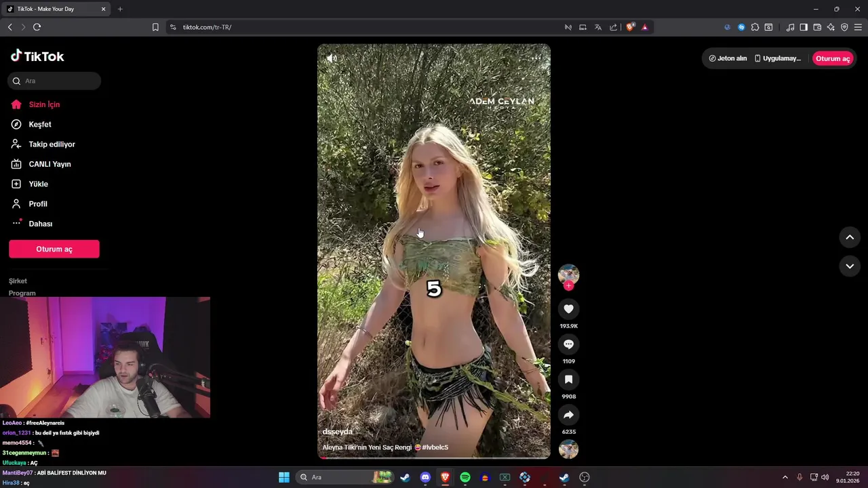
Task: Open the video three-dots options menu
Action: [536, 58]
